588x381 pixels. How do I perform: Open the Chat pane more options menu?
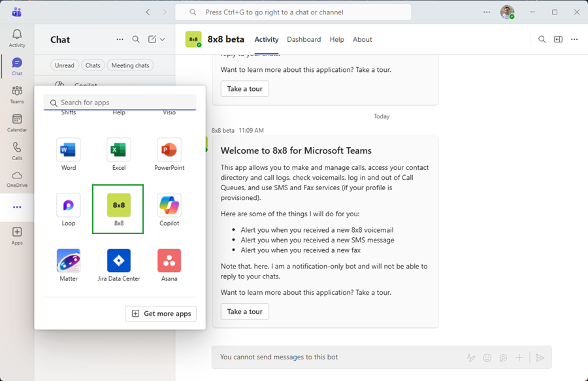click(120, 40)
